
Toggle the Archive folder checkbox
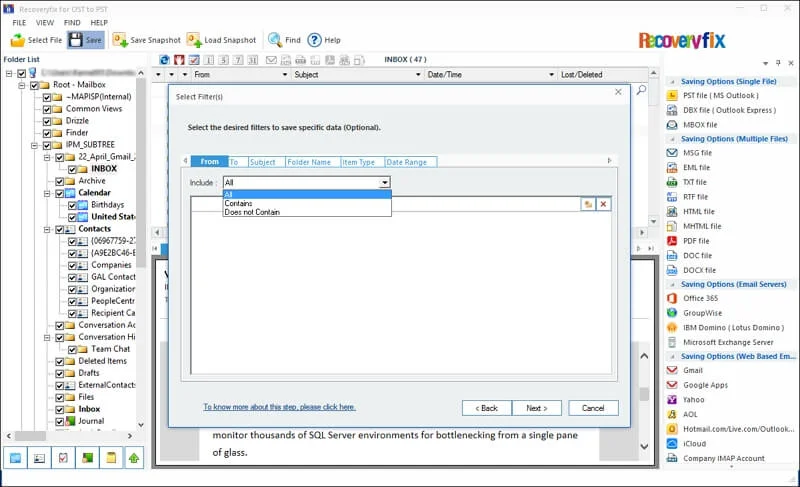point(59,181)
